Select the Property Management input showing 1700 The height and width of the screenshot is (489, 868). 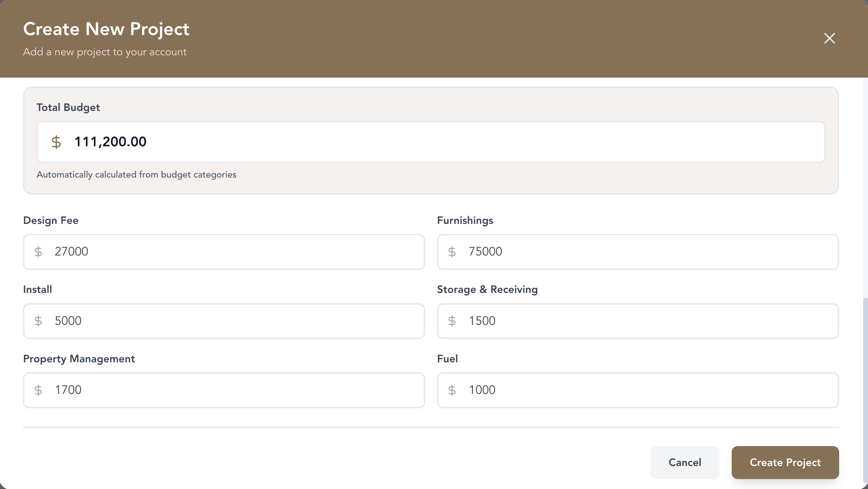[224, 390]
